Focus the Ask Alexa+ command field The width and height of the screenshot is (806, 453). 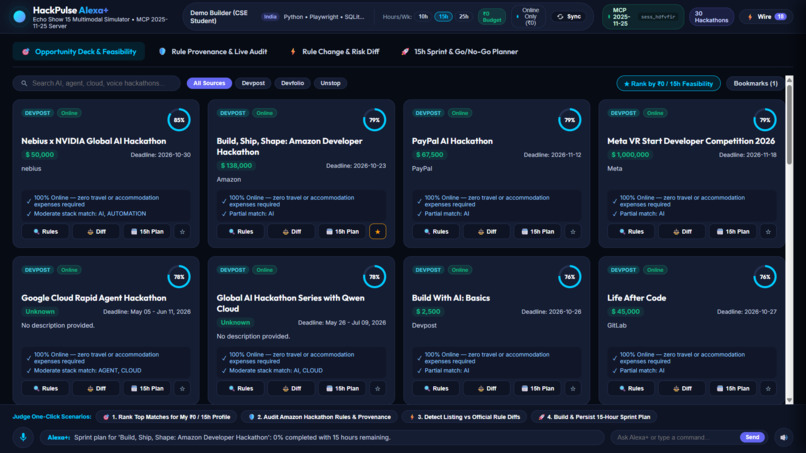pyautogui.click(x=674, y=437)
